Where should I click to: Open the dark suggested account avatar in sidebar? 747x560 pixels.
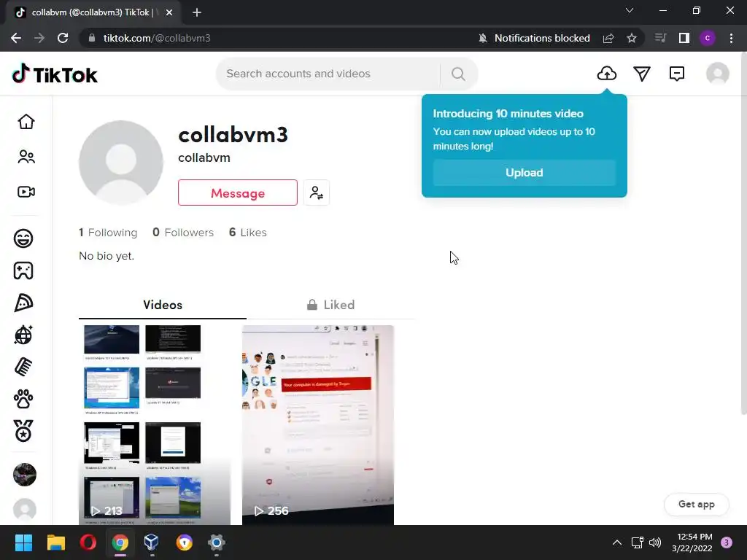25,475
